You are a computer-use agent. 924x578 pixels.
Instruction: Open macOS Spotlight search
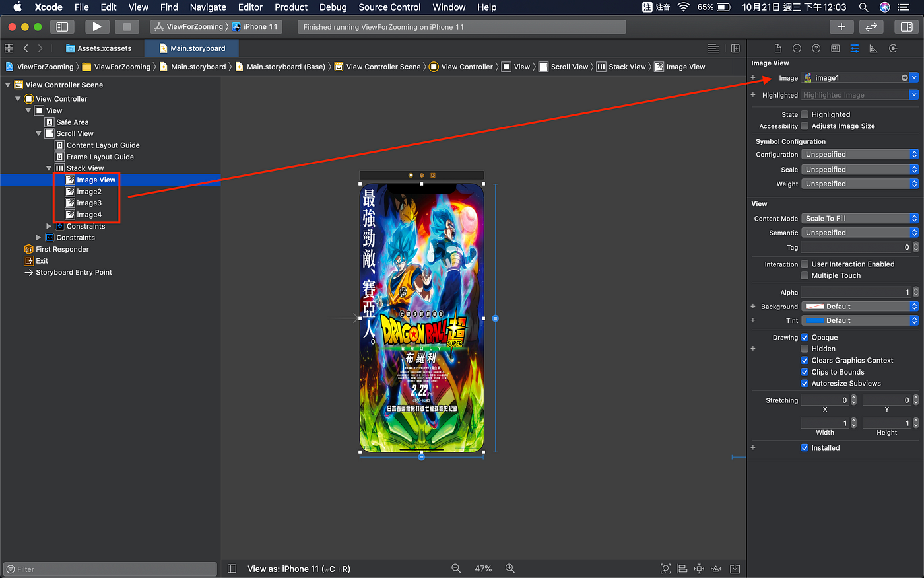(863, 7)
